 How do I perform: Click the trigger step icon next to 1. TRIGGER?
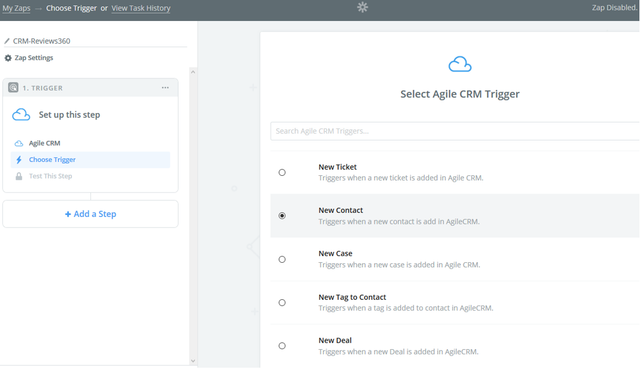(x=13, y=87)
